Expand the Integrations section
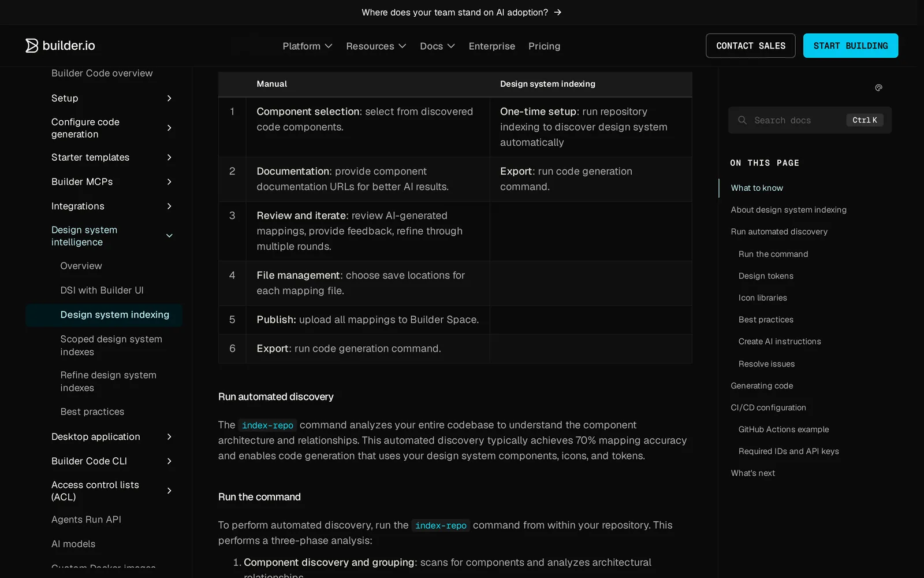 pyautogui.click(x=112, y=206)
